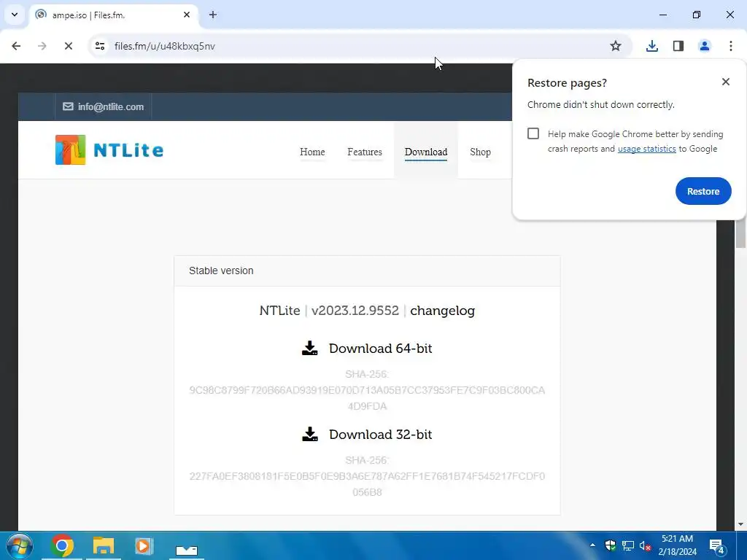Click the browser Forward arrow
The image size is (747, 560).
(x=42, y=46)
